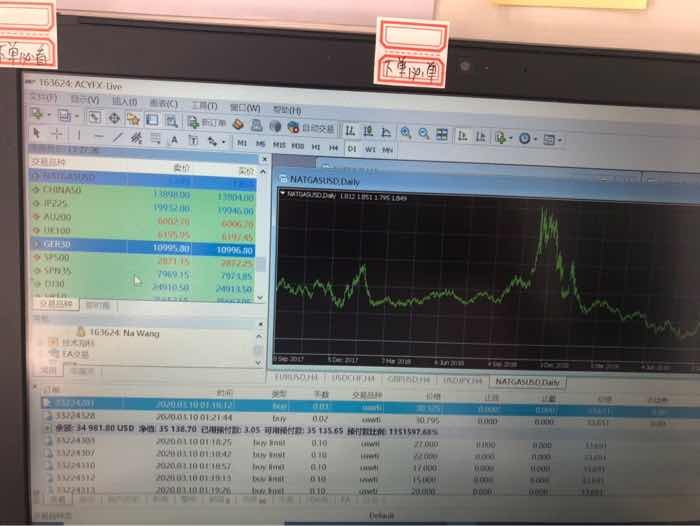
Task: Open the MetaEditor book icon
Action: pos(238,124)
